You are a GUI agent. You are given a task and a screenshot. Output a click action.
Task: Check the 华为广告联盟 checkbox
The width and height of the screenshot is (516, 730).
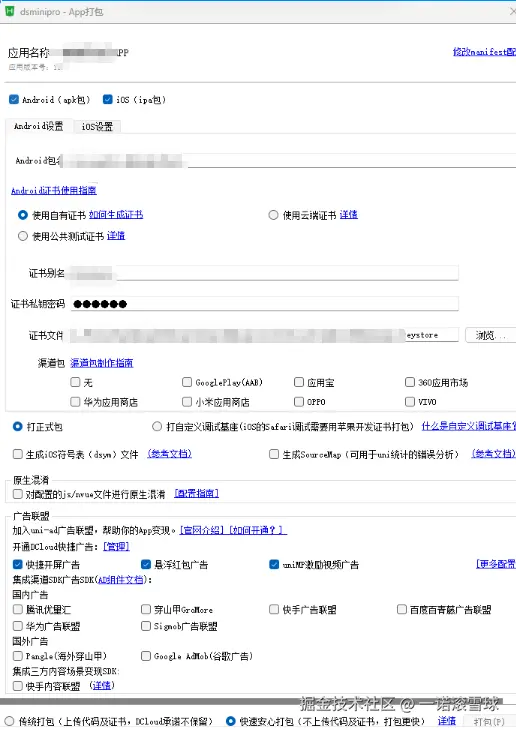point(18,626)
